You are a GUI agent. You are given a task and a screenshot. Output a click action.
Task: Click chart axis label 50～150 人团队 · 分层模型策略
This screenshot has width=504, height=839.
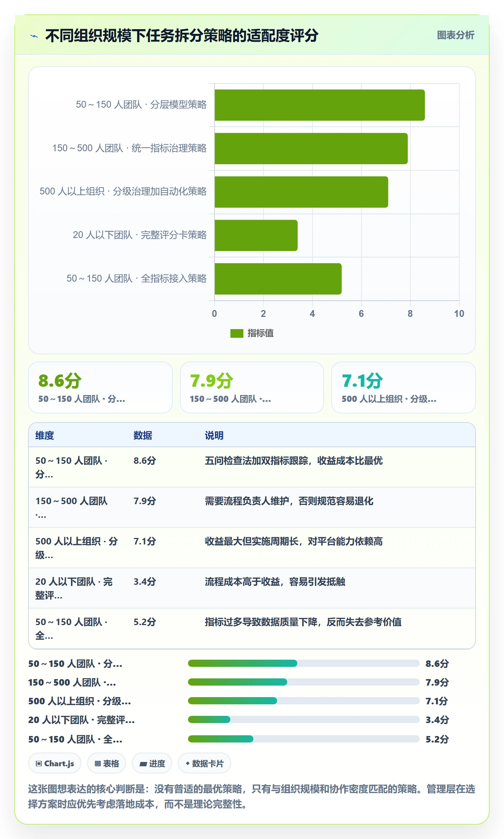tap(141, 105)
